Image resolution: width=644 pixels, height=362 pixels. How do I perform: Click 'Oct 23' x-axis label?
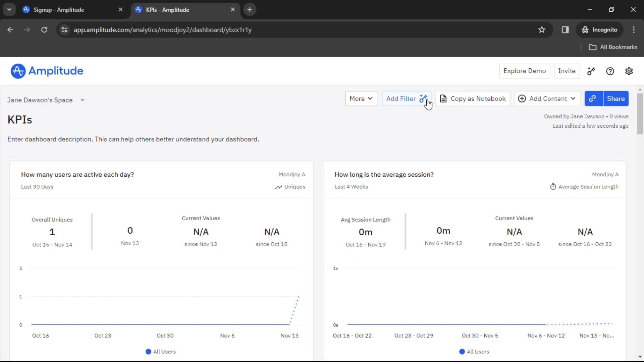pos(103,336)
